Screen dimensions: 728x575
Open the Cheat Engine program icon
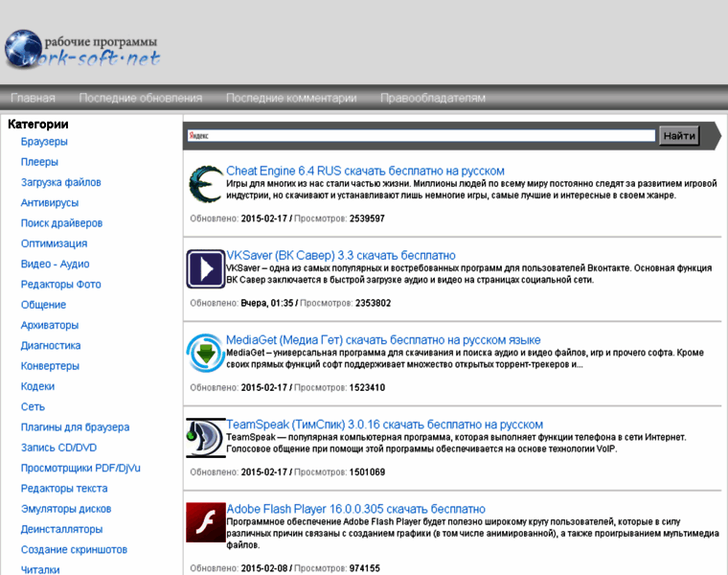[x=206, y=184]
